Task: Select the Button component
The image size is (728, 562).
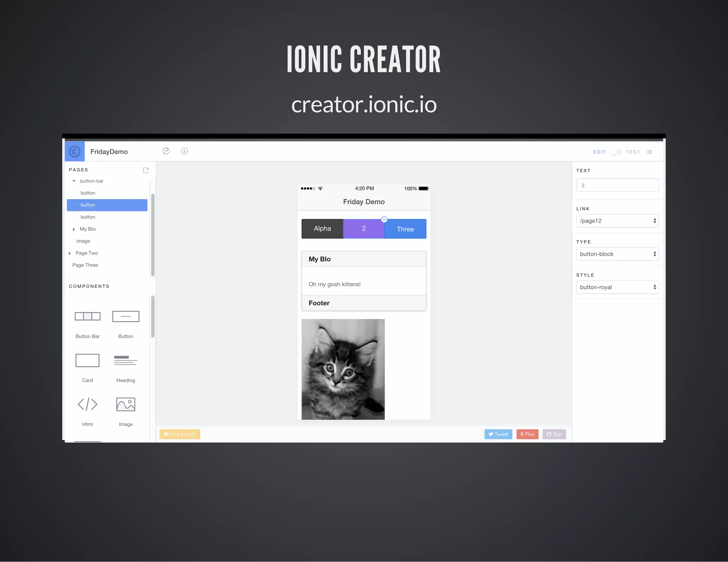Action: tap(126, 324)
